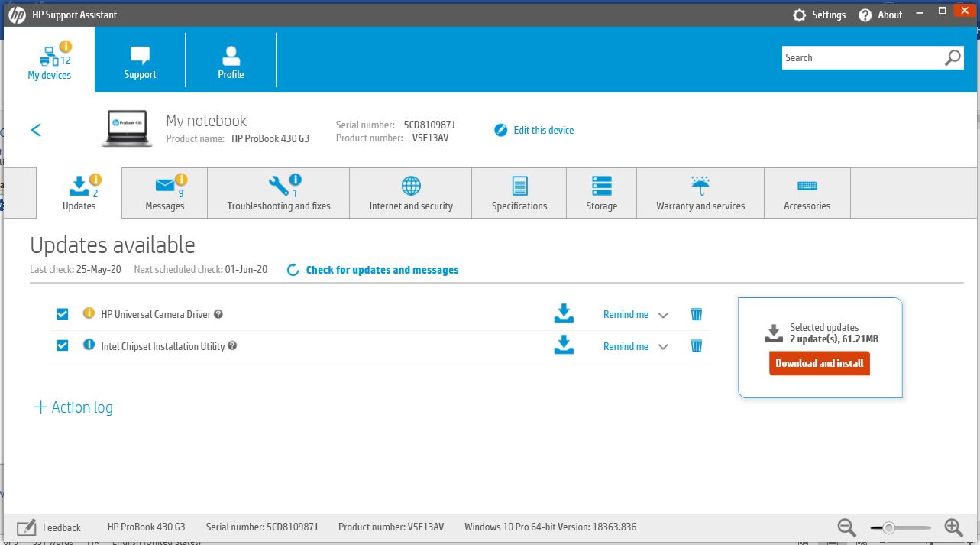980x545 pixels.
Task: Open the Specifications tab
Action: click(x=519, y=193)
